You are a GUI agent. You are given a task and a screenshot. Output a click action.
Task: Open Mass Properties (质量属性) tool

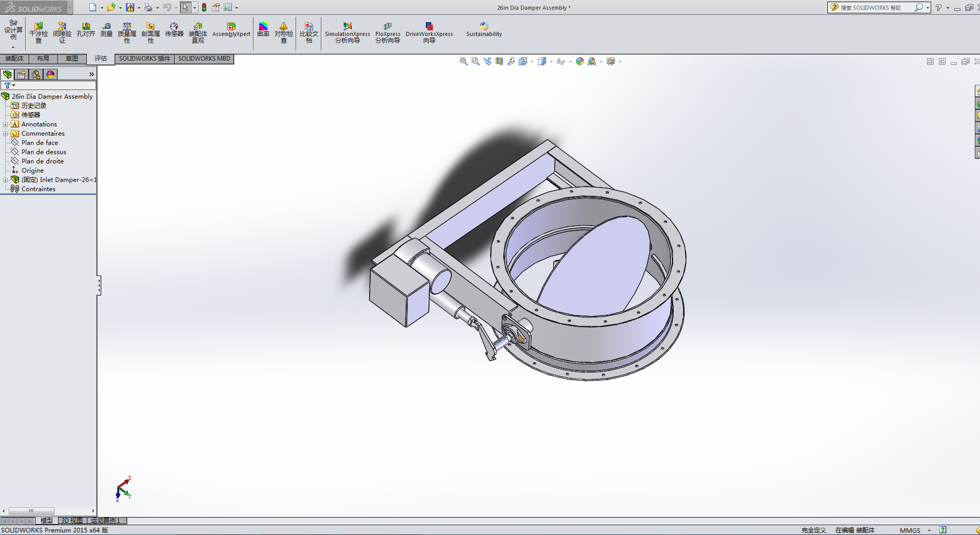(x=127, y=32)
